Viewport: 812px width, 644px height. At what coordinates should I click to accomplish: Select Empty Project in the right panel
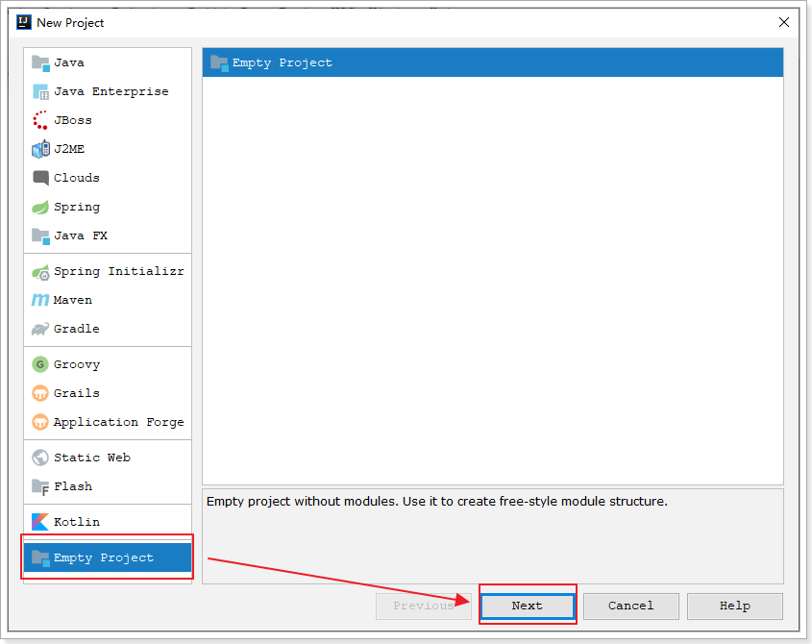coord(282,62)
